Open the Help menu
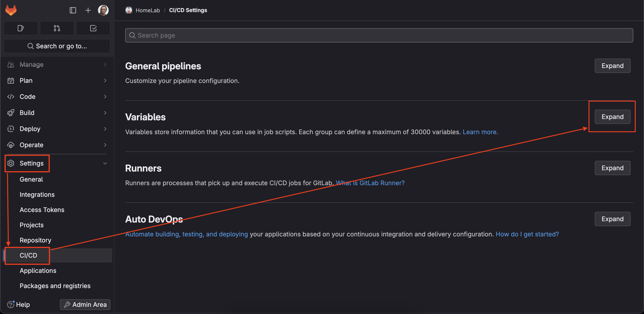Image resolution: width=644 pixels, height=314 pixels. [x=19, y=304]
